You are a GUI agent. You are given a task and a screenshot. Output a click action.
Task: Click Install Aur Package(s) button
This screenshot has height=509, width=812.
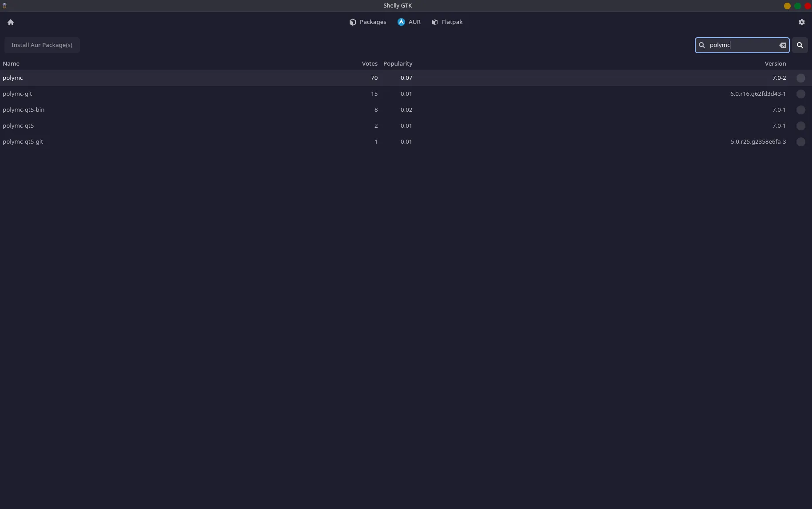[42, 45]
